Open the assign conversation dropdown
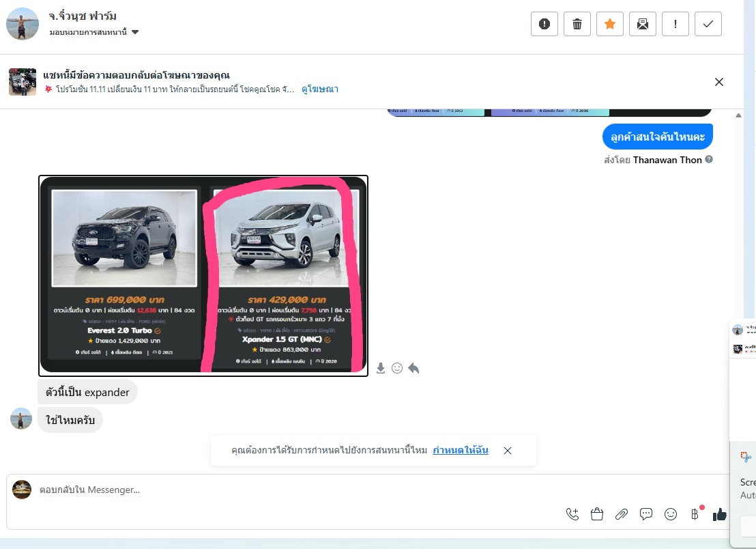The height and width of the screenshot is (549, 756). [x=94, y=32]
